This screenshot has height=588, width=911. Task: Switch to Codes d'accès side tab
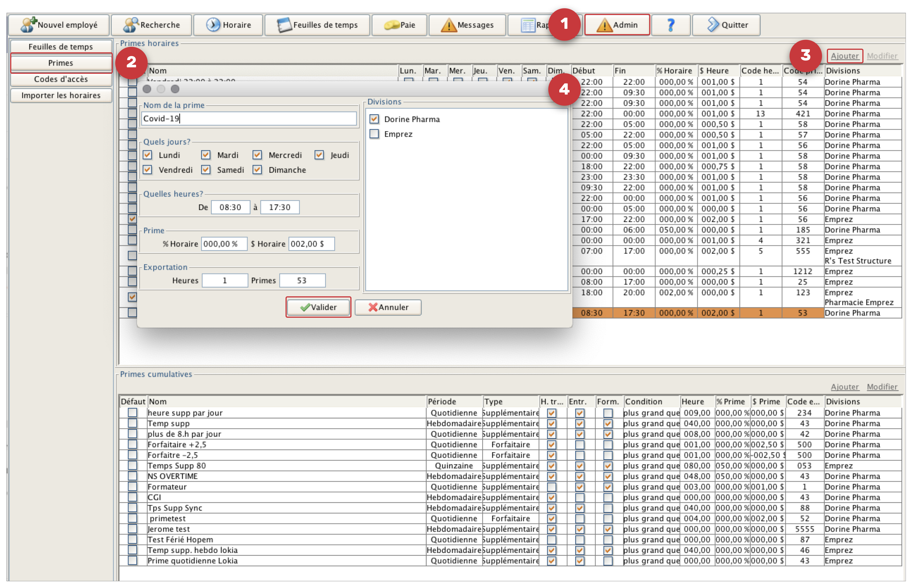(x=61, y=79)
